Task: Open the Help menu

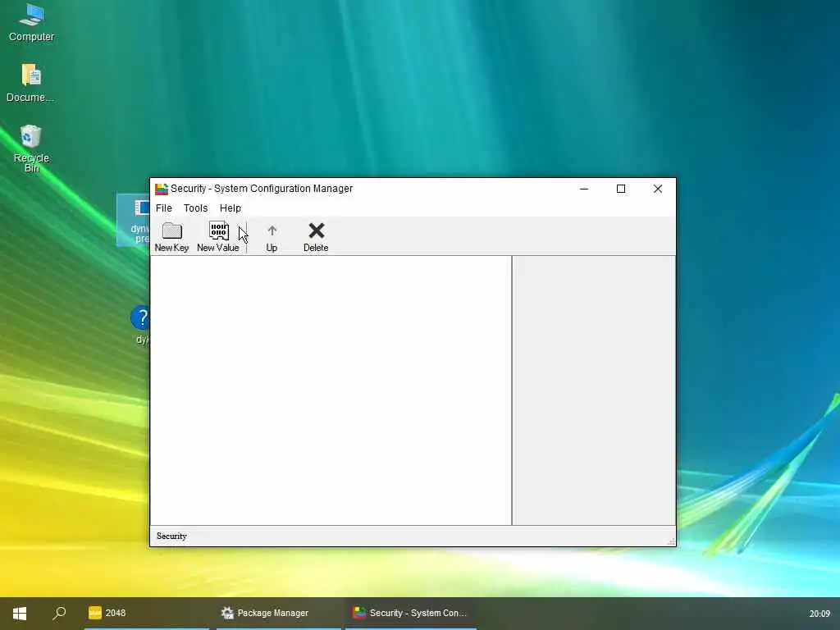Action: [x=231, y=208]
